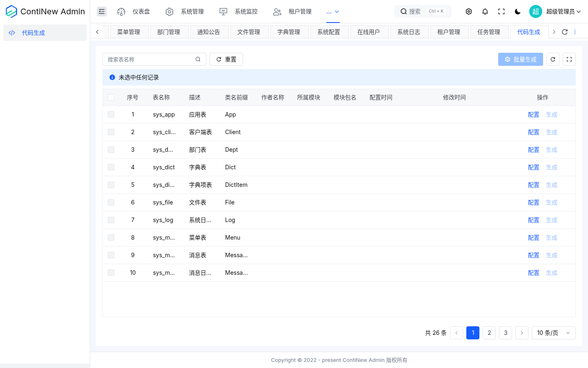Screen dimensions: 588x368
Task: Go to next page arrow
Action: 522,333
